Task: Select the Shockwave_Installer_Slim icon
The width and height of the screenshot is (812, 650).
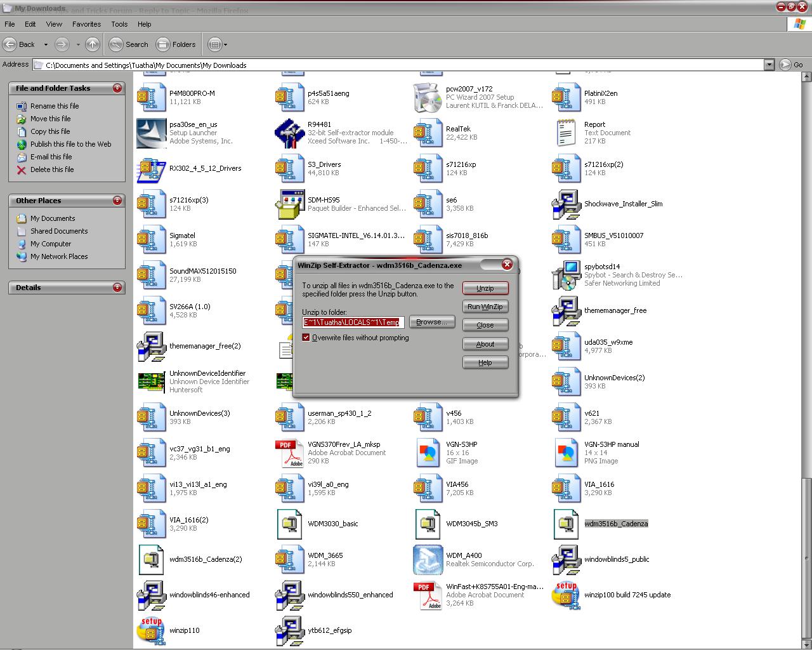Action: (566, 204)
